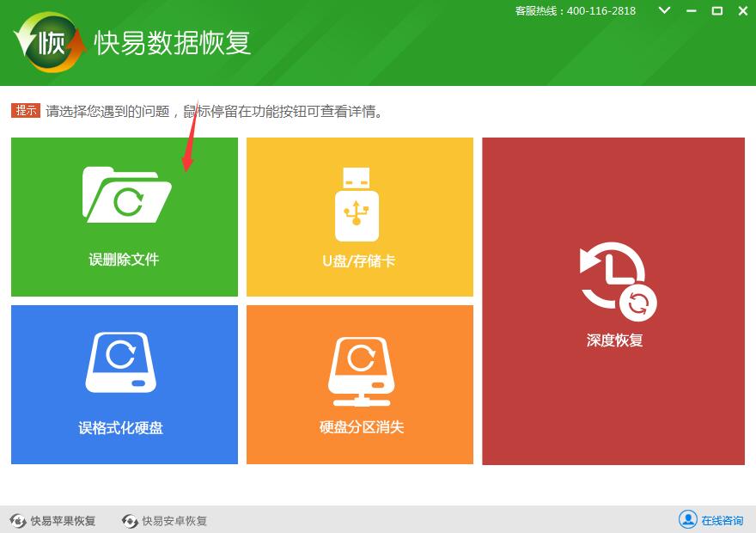Maximize the window
The image size is (756, 533).
point(717,10)
